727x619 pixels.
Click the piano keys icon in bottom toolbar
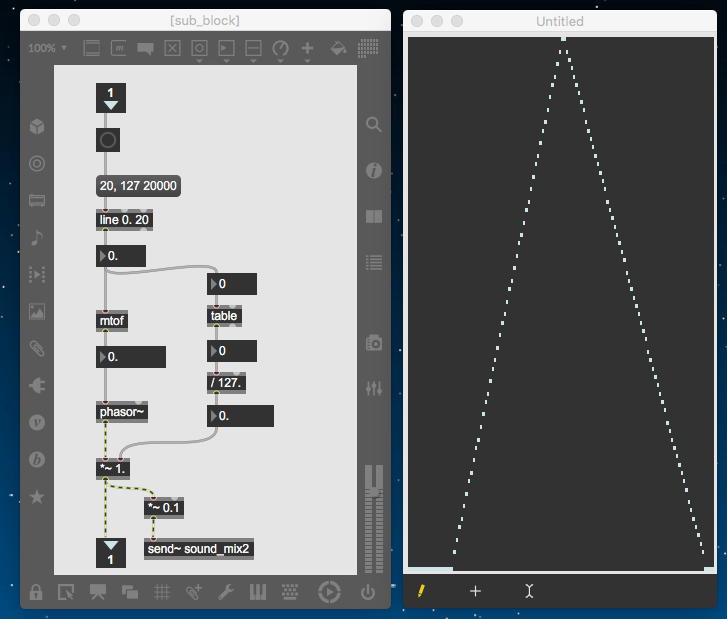pyautogui.click(x=258, y=592)
